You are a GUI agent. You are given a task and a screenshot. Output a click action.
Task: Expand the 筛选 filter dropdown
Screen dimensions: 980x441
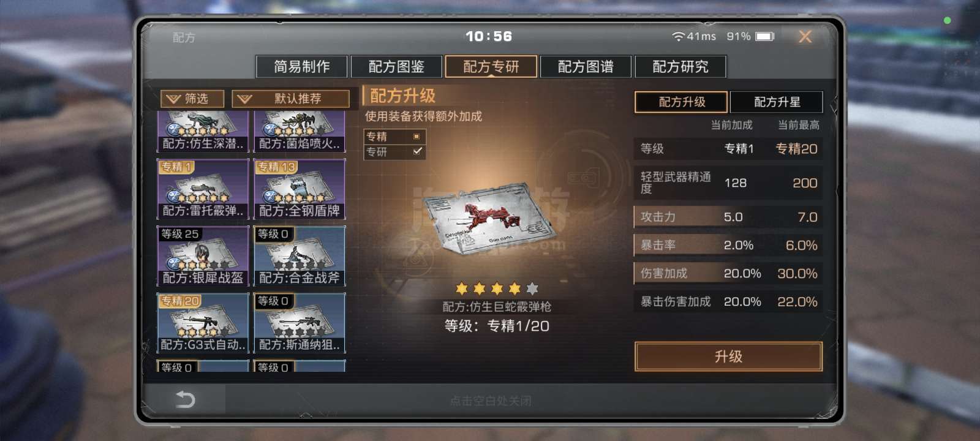coord(192,99)
